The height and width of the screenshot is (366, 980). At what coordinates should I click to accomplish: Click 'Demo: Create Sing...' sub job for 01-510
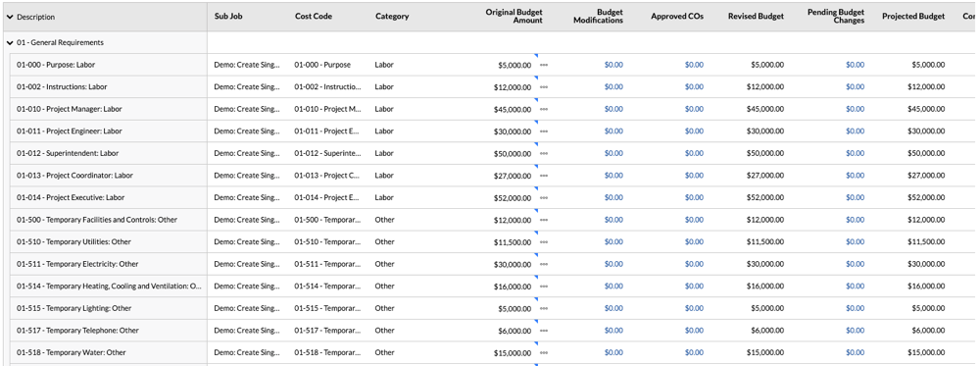[x=247, y=241]
